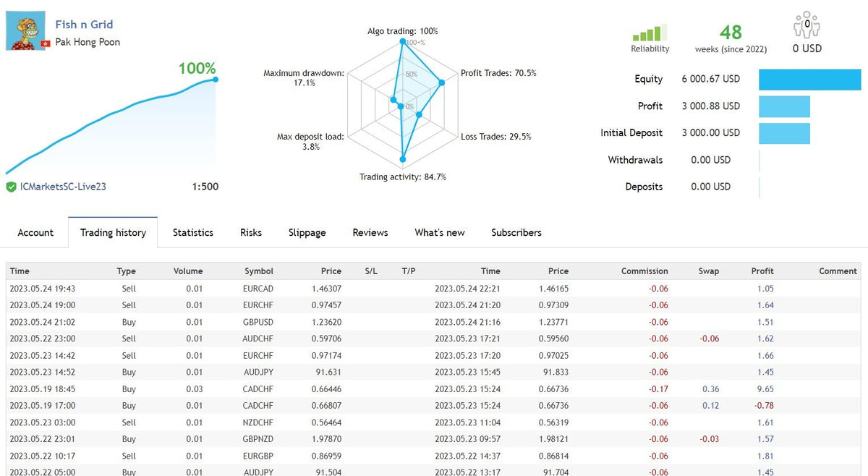Screen dimensions: 868x476
Task: Sort trades by the Symbol column
Action: click(258, 271)
